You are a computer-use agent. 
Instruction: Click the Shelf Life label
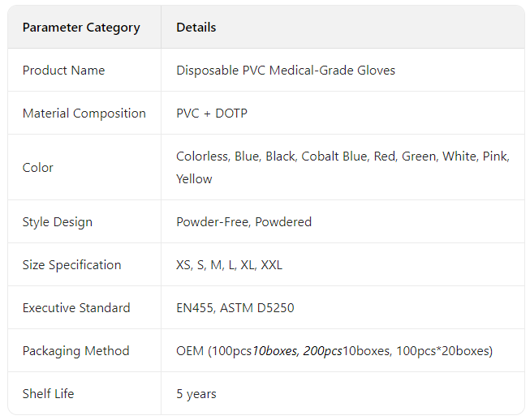48,394
